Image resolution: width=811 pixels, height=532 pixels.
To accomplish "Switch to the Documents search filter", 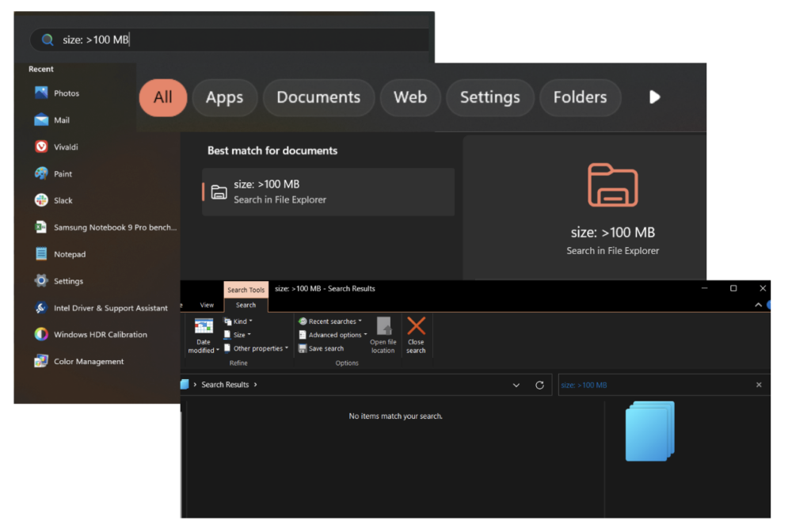I will click(318, 97).
